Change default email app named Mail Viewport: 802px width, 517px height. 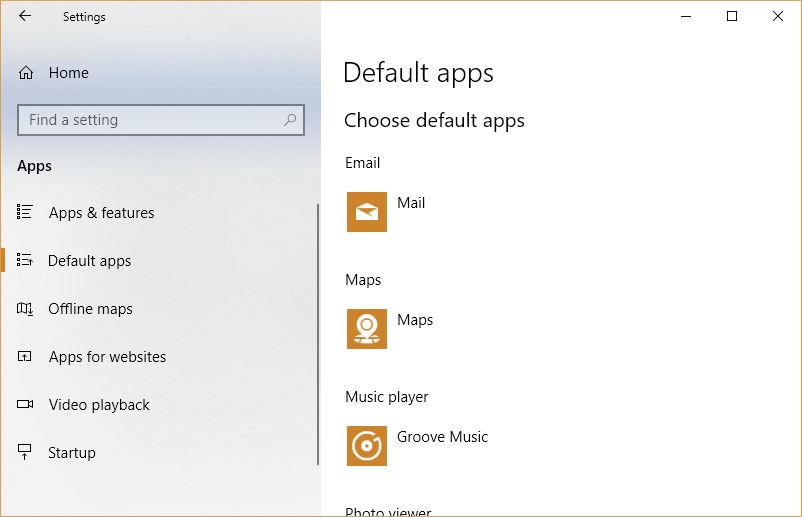tap(411, 203)
